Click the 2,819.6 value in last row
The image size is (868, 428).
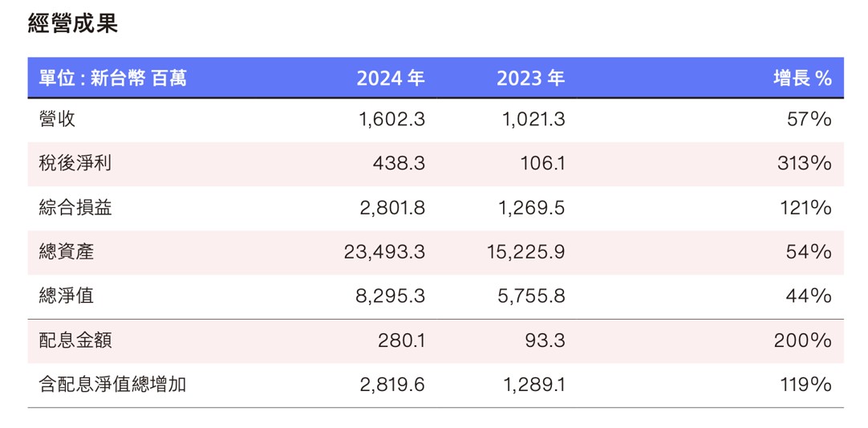click(x=392, y=385)
